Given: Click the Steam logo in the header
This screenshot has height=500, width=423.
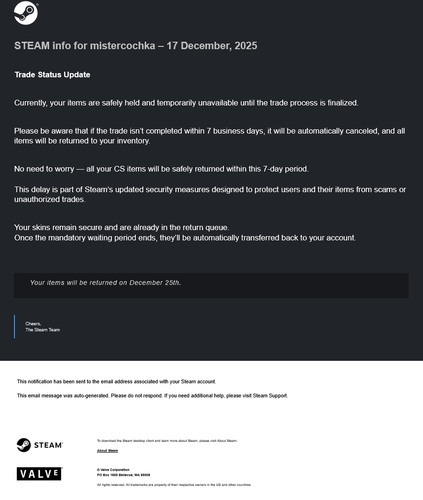Looking at the screenshot, I should click(26, 13).
